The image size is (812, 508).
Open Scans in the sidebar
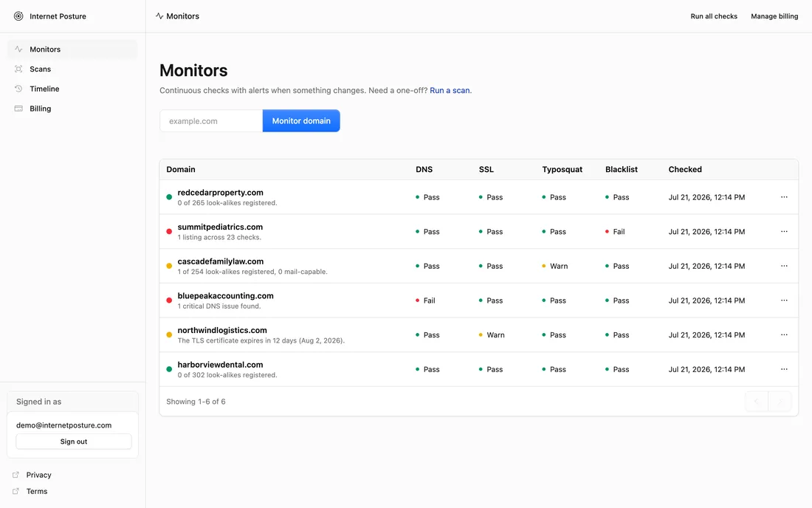(72, 69)
